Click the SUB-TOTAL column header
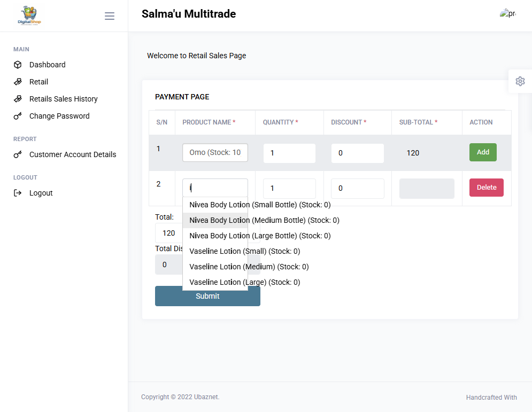This screenshot has height=412, width=532. [418, 122]
